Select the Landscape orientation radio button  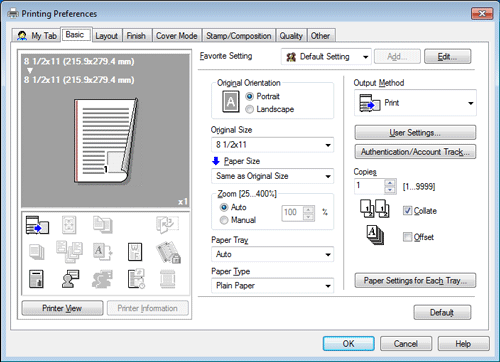point(249,109)
